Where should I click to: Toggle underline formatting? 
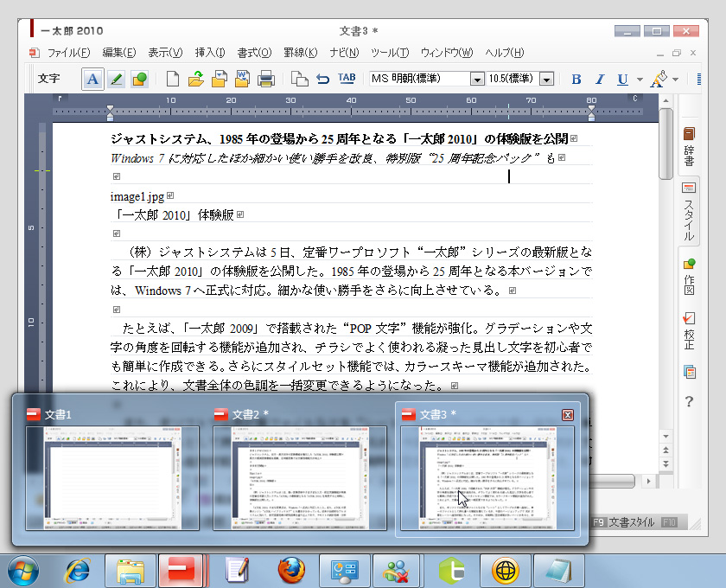tap(623, 80)
